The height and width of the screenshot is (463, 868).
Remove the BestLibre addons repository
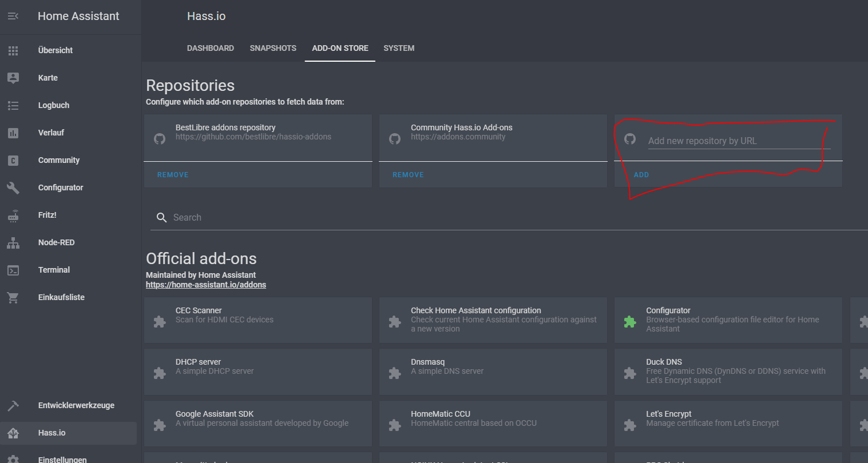173,175
